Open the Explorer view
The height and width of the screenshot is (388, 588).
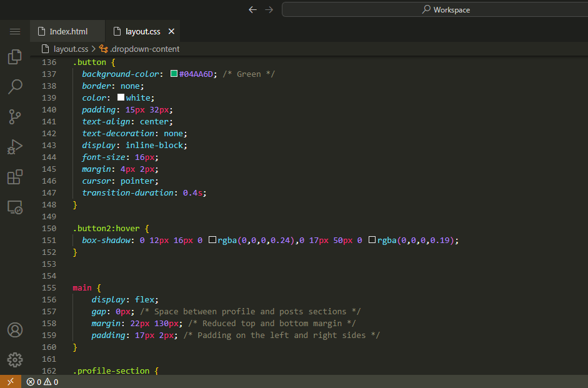15,57
